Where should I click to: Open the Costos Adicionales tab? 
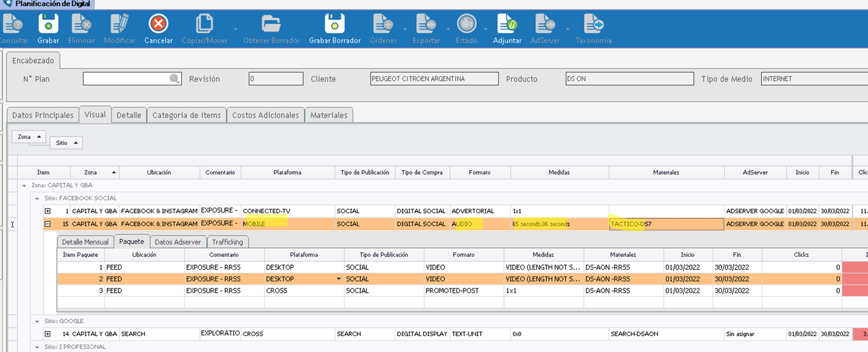265,115
